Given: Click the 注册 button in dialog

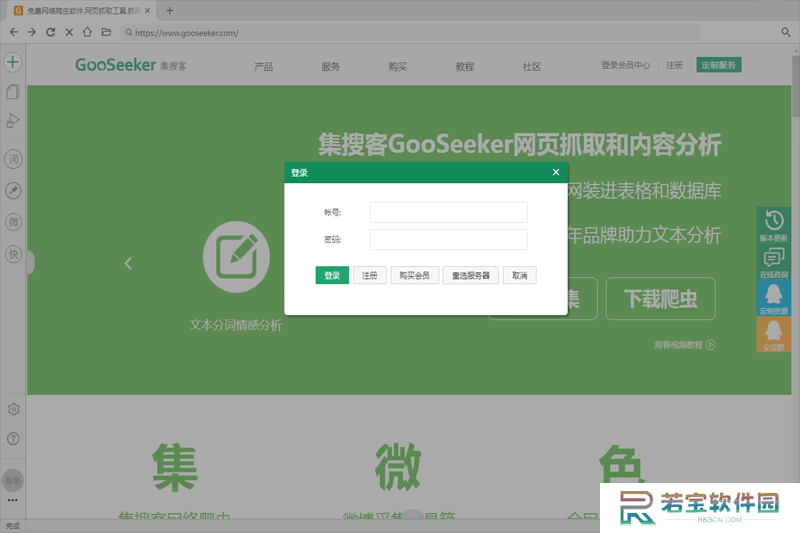Looking at the screenshot, I should tap(369, 275).
